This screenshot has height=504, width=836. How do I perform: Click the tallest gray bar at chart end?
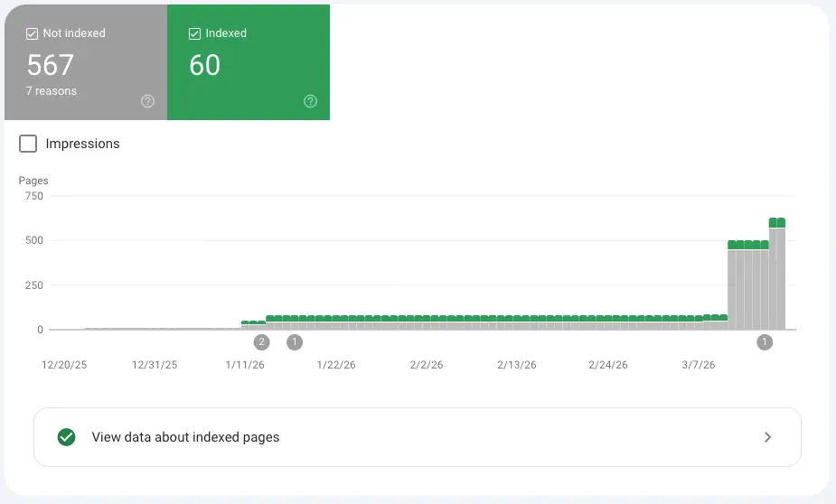tap(777, 280)
